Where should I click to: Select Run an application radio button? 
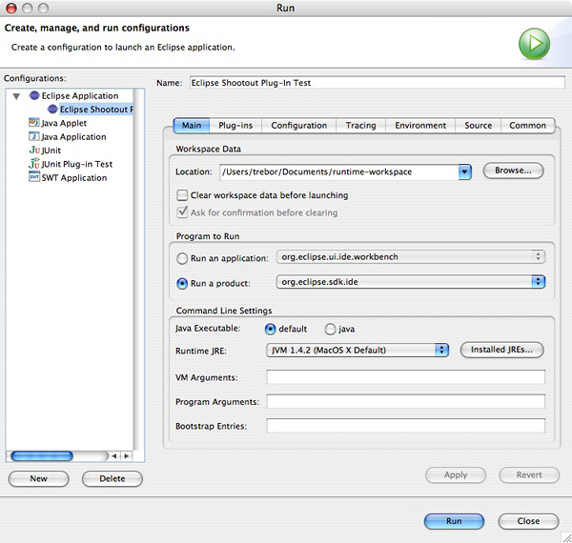click(x=182, y=259)
